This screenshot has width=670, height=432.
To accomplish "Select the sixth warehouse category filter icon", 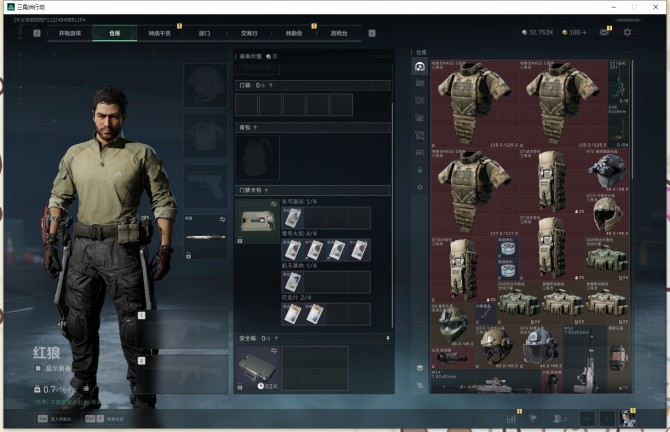I will [420, 152].
